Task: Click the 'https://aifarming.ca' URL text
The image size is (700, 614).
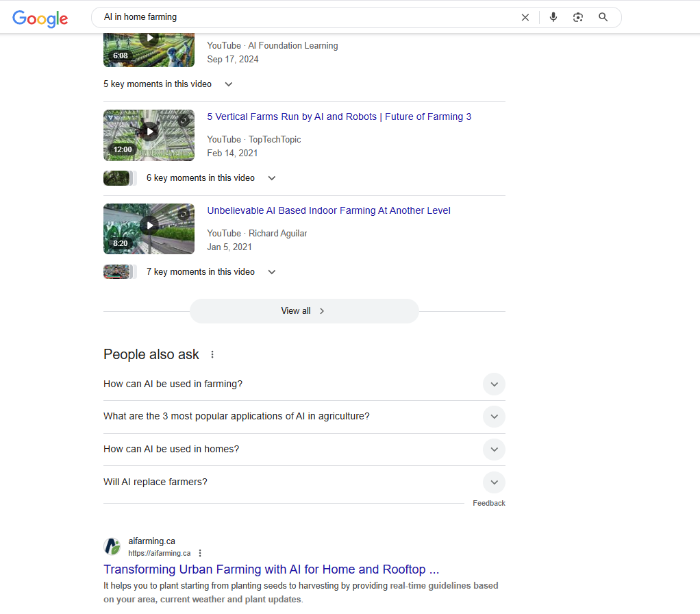Action: tap(160, 553)
